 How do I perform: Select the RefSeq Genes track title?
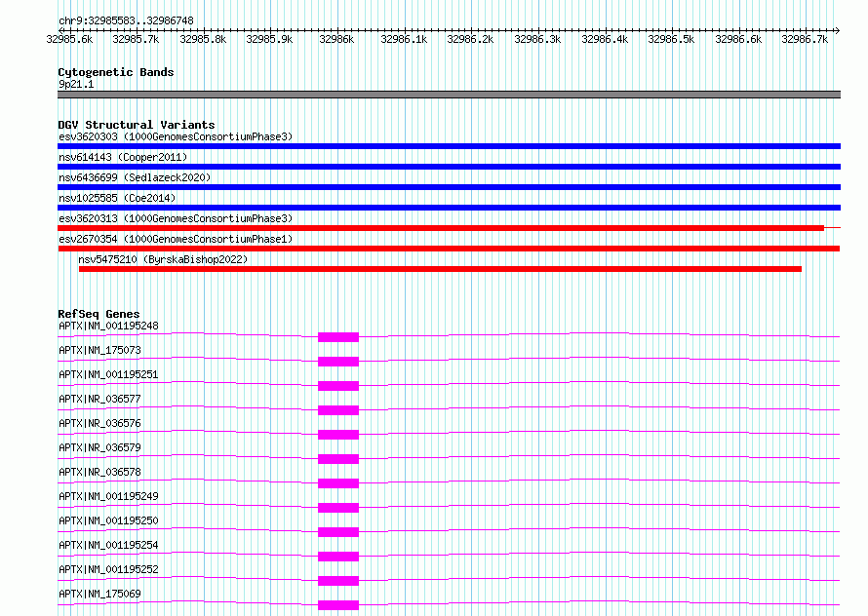point(99,314)
